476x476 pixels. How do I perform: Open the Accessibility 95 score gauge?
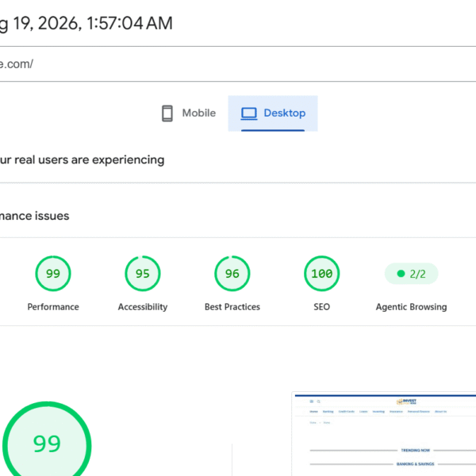pyautogui.click(x=143, y=274)
